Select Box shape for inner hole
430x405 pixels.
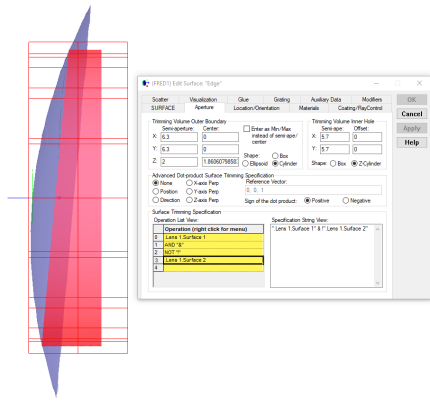tap(333, 163)
